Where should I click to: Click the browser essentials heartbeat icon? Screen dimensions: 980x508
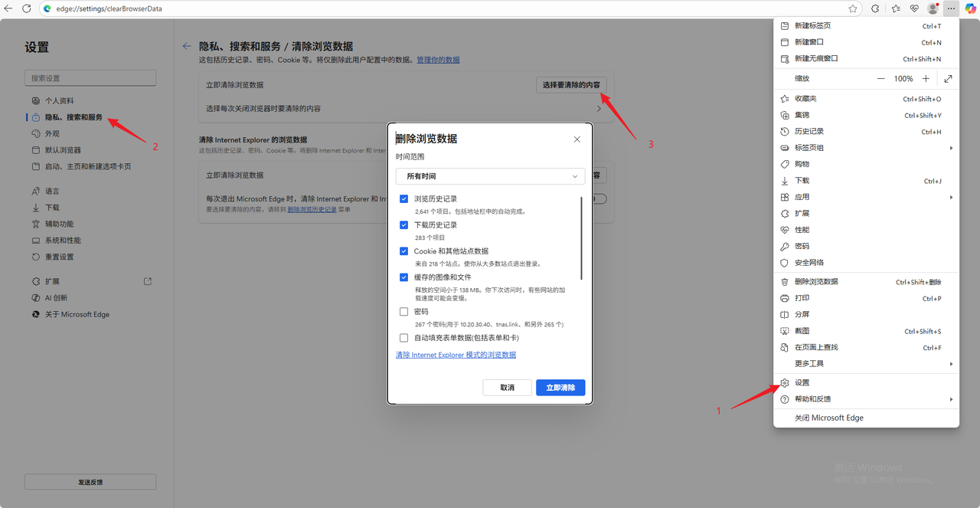(x=914, y=8)
